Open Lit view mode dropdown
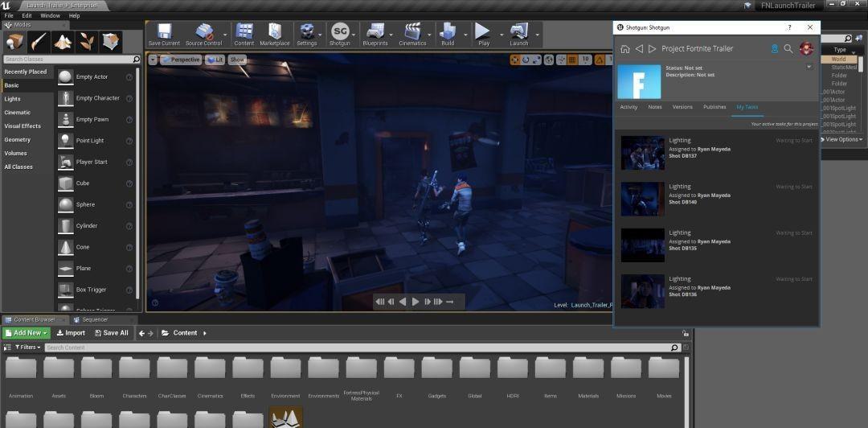The height and width of the screenshot is (428, 868). click(215, 60)
